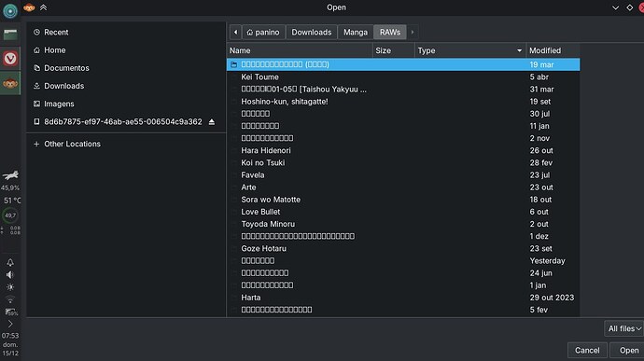The height and width of the screenshot is (361, 644).
Task: Open the notifications bell icon
Action: (10, 262)
